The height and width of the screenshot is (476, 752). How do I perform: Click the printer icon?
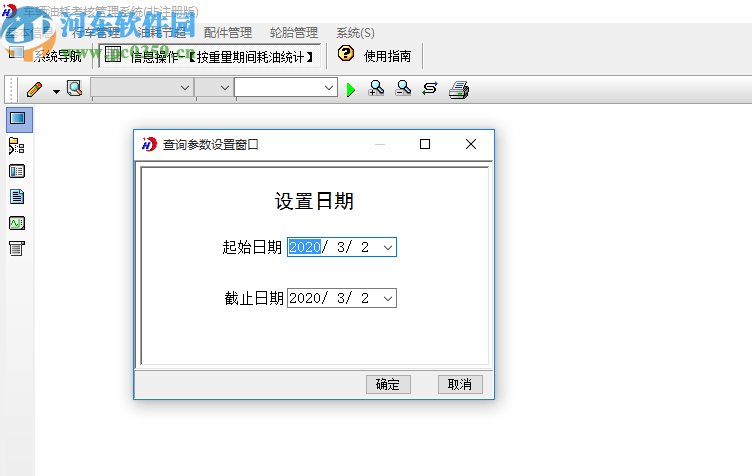(459, 90)
